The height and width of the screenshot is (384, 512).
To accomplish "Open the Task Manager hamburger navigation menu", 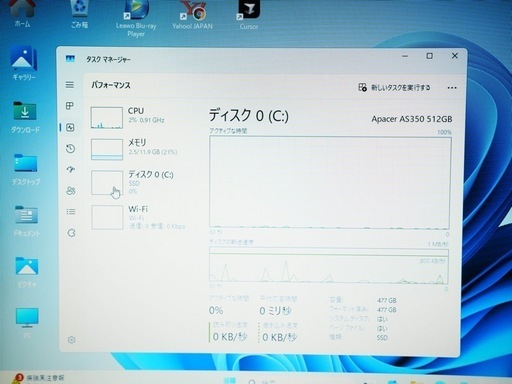I will 70,85.
